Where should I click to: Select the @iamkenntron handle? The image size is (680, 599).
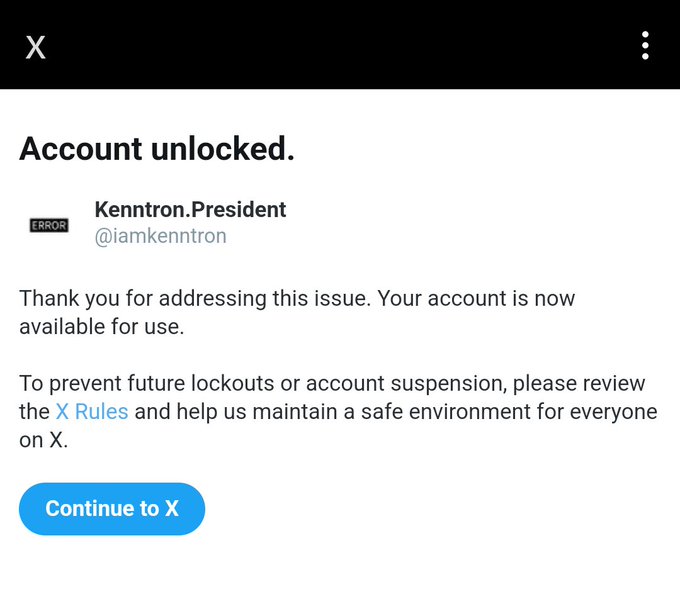[160, 237]
